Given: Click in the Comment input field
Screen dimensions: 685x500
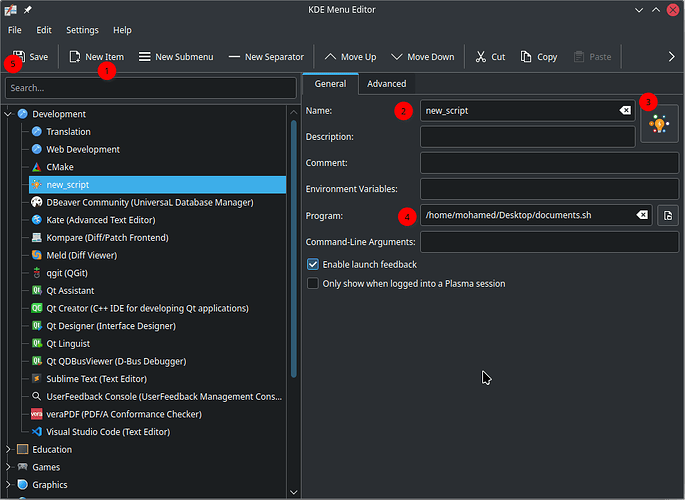Looking at the screenshot, I should [x=550, y=163].
